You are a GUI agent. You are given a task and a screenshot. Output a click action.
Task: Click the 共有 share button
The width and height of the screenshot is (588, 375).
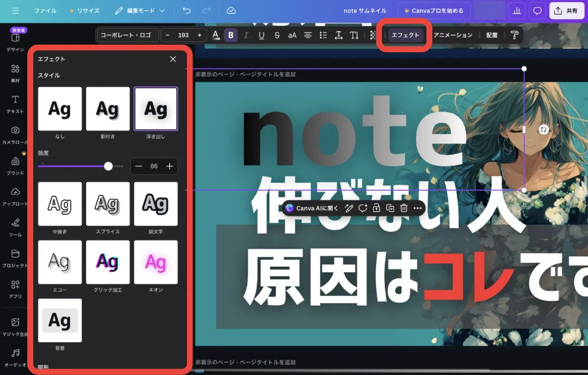(566, 11)
